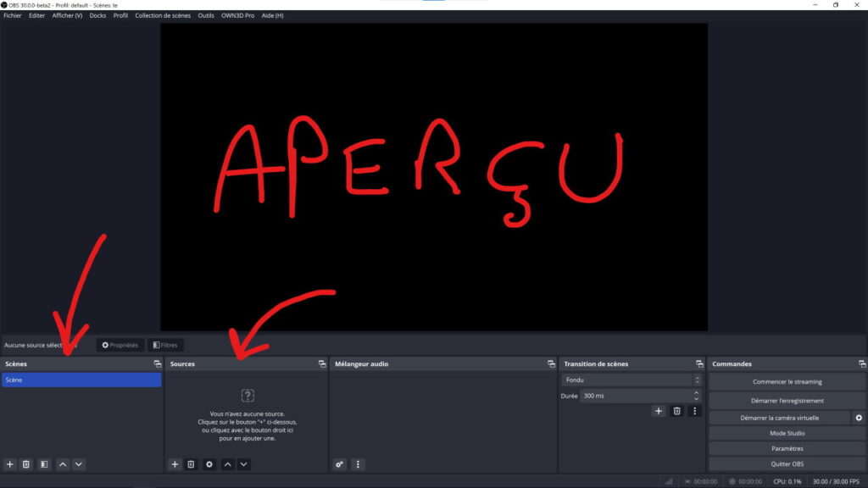This screenshot has height=488, width=868.
Task: Add a new source
Action: click(174, 463)
